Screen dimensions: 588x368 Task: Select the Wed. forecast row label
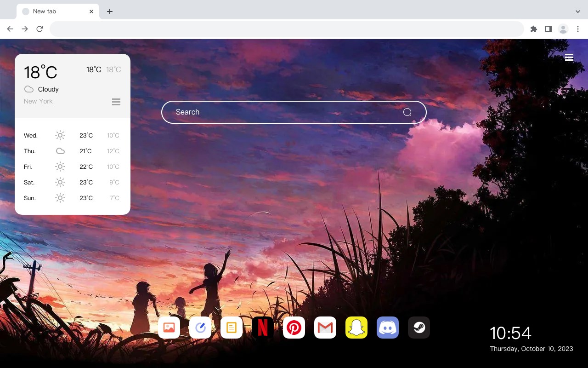[x=31, y=136]
